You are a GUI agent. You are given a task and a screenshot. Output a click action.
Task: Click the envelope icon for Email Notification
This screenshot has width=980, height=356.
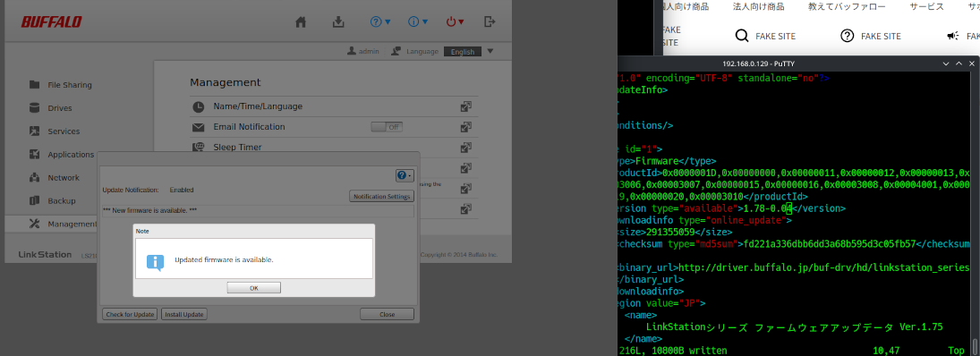click(198, 127)
